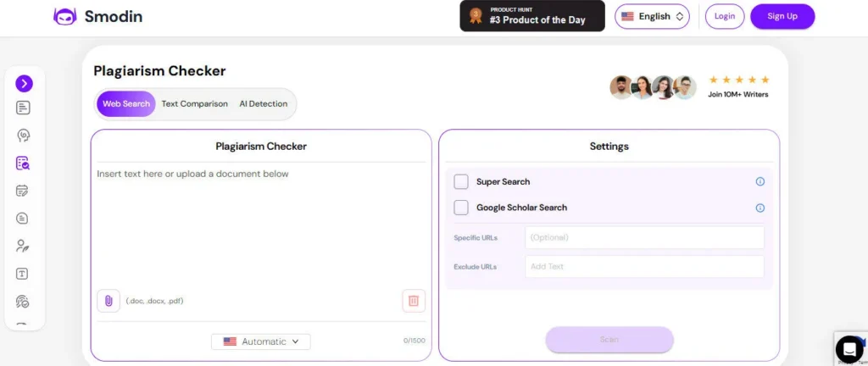Enable the Super Search checkbox

(461, 181)
